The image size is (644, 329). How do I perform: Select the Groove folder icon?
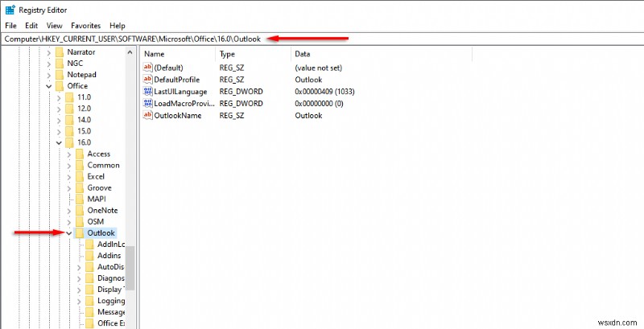(x=80, y=188)
